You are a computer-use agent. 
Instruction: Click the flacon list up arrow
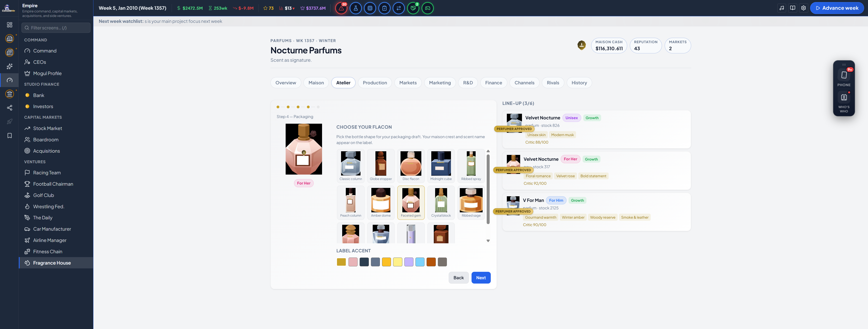pyautogui.click(x=488, y=151)
